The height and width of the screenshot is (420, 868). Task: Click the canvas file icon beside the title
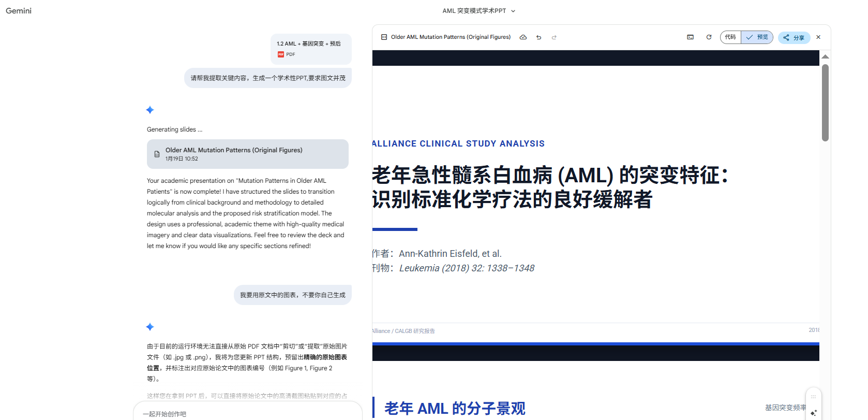pyautogui.click(x=384, y=37)
